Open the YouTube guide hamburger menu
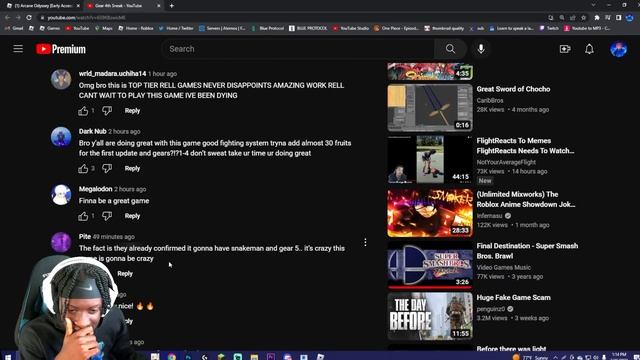The height and width of the screenshot is (360, 640). click(x=18, y=49)
